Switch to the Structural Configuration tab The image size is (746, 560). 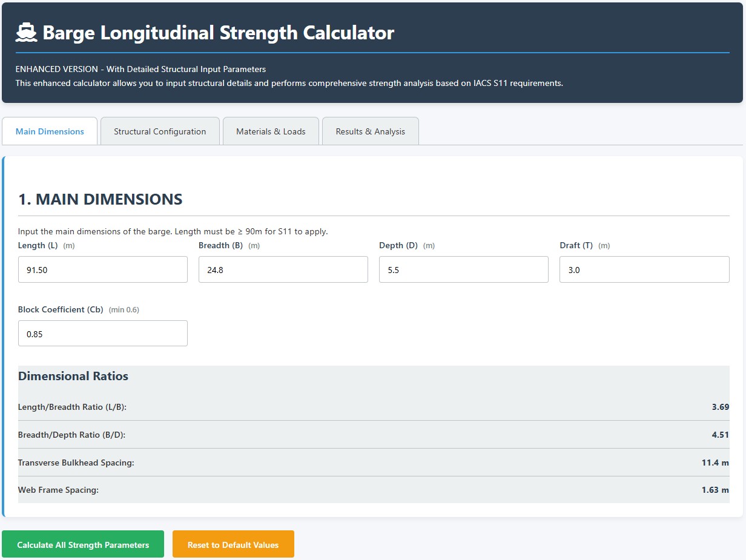[160, 131]
